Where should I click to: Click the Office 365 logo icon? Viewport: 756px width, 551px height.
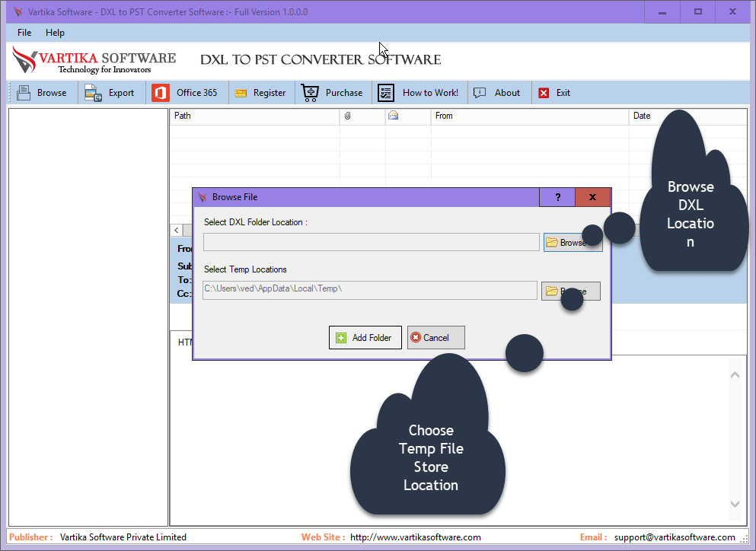(161, 93)
